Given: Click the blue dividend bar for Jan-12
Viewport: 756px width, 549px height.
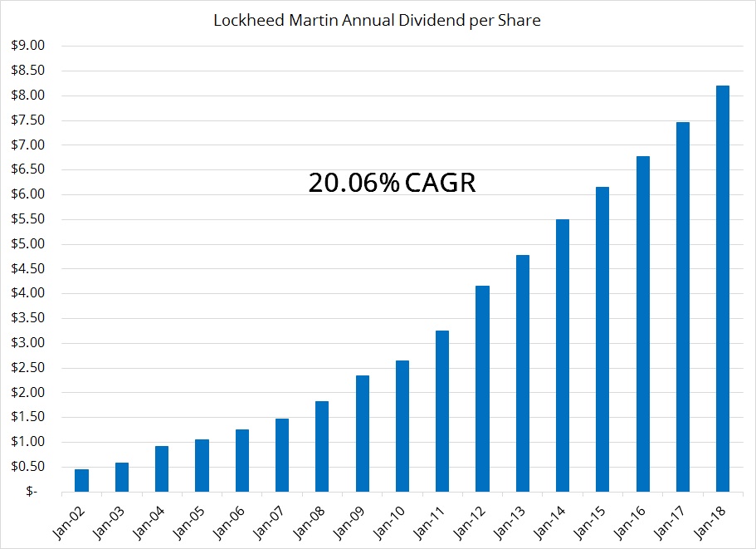Looking at the screenshot, I should [483, 389].
